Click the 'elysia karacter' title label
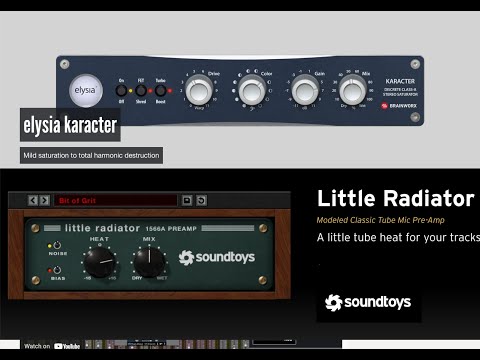Screen dimensions: 480x360 [x=70, y=125]
